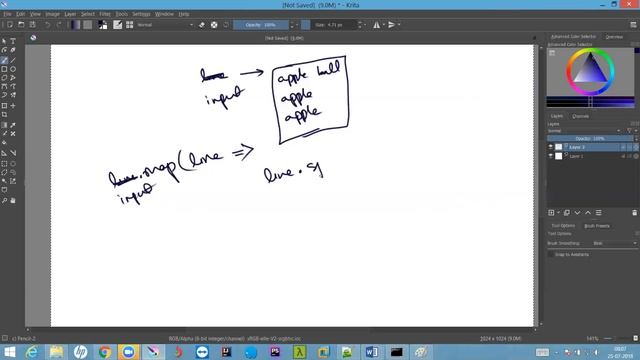Open Chrome from the taskbar

click(x=104, y=352)
